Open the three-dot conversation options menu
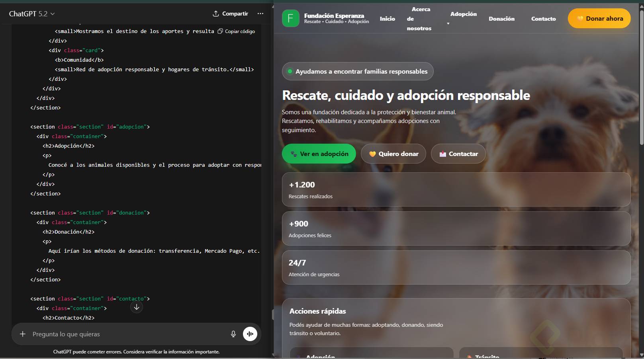Screen dimensions: 644x359 point(260,14)
